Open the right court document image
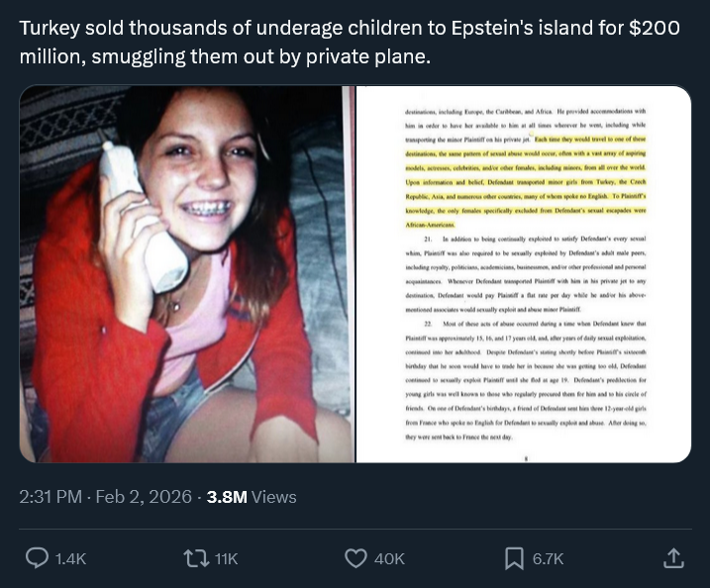Image resolution: width=710 pixels, height=588 pixels. 523,274
